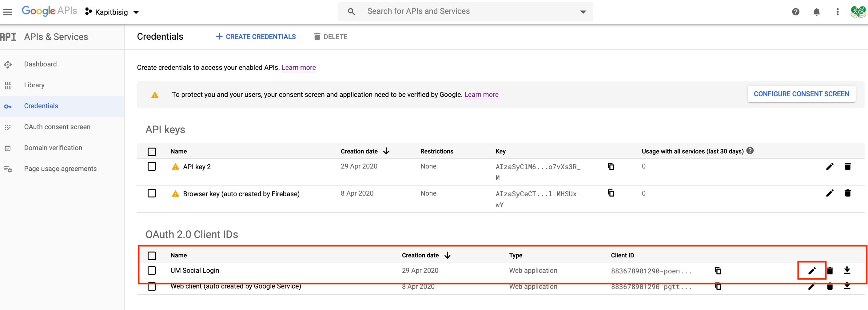Open the notifications bell

tap(816, 12)
